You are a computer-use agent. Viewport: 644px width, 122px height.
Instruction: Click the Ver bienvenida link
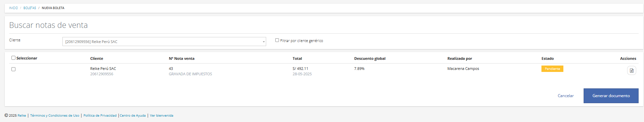pos(162,115)
